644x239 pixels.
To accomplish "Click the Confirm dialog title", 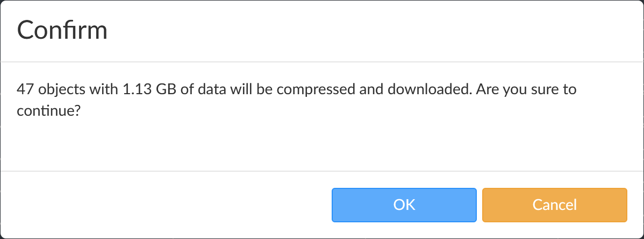I will tap(62, 31).
